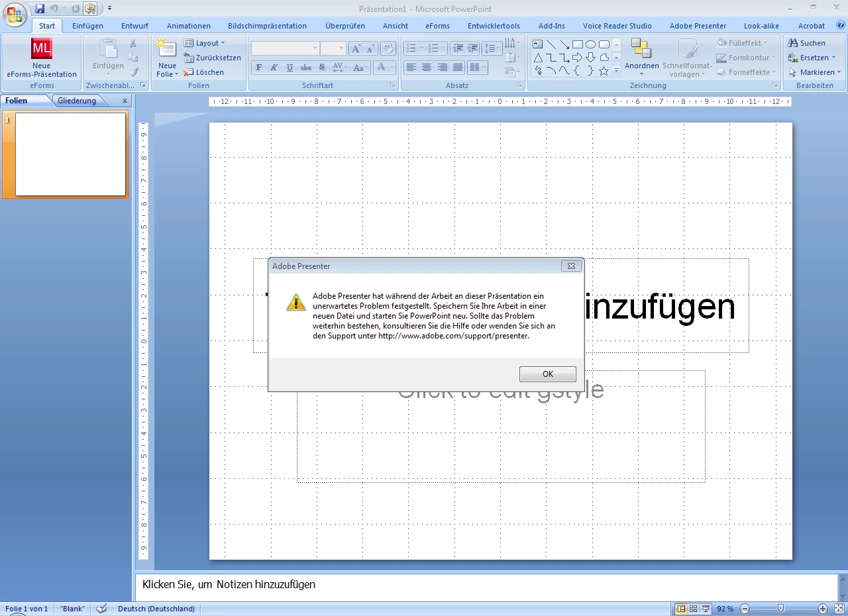The width and height of the screenshot is (848, 616).
Task: Click Suchen to find text
Action: 807,43
